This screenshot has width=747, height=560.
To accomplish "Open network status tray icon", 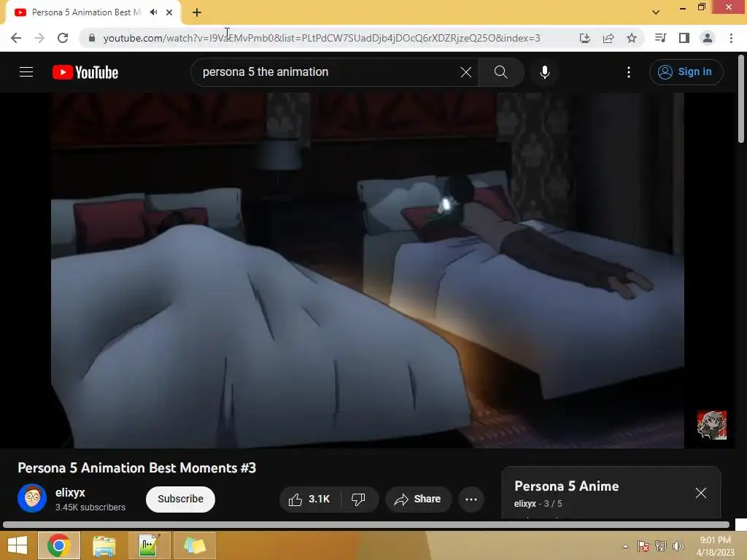I will point(661,546).
